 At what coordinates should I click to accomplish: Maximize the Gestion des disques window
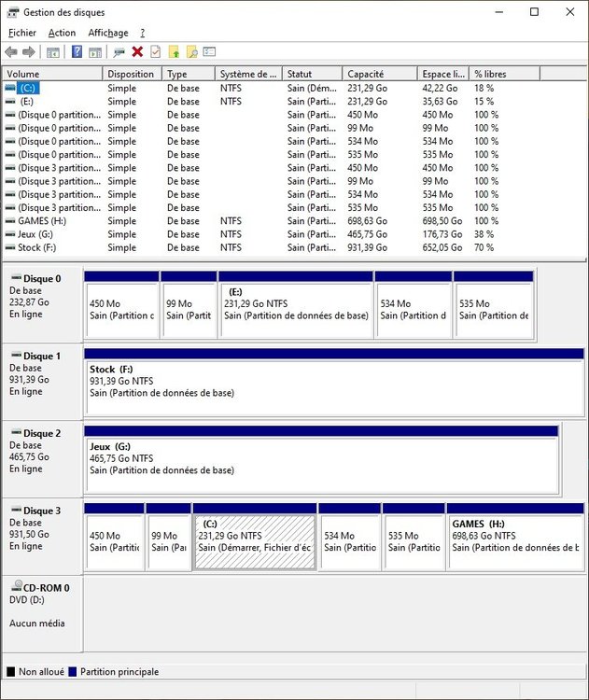pos(534,12)
